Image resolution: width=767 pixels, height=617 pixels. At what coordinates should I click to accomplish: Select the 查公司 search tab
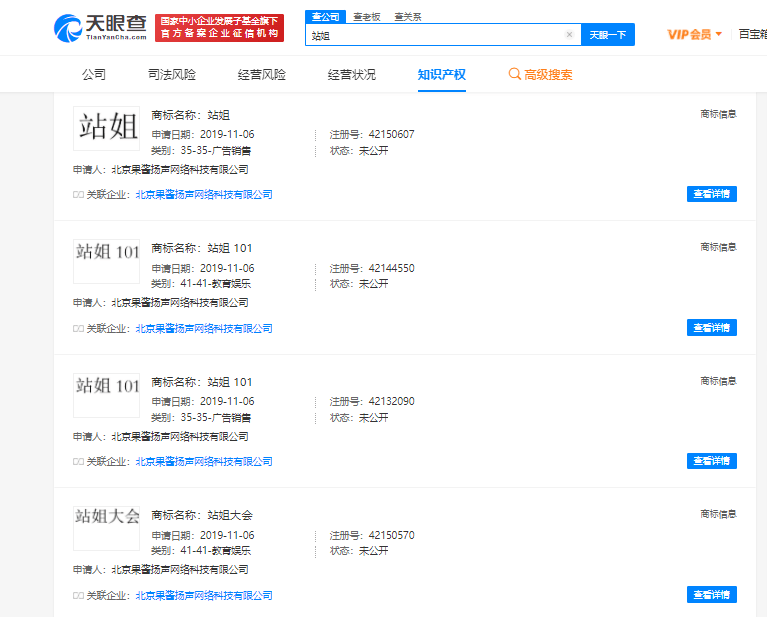(x=325, y=17)
